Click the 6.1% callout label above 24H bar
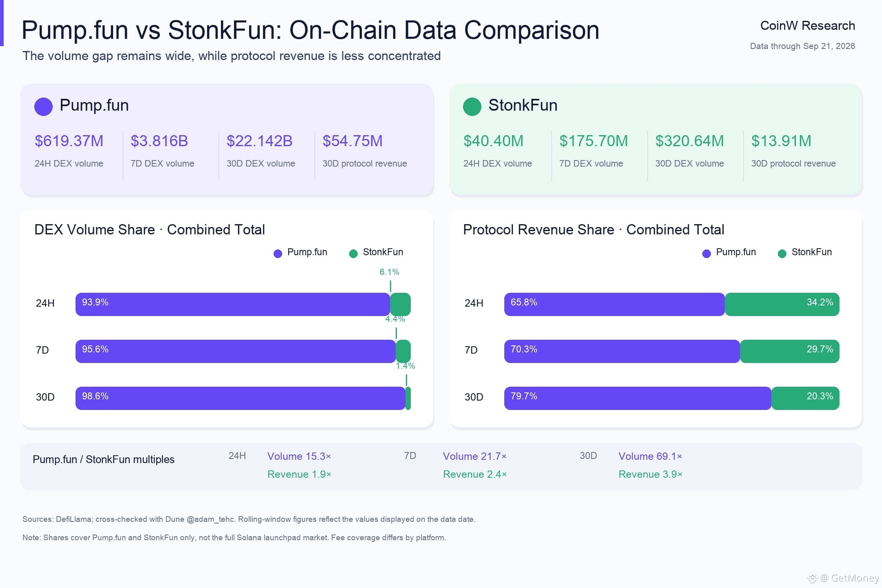The image size is (882, 588). pos(389,272)
